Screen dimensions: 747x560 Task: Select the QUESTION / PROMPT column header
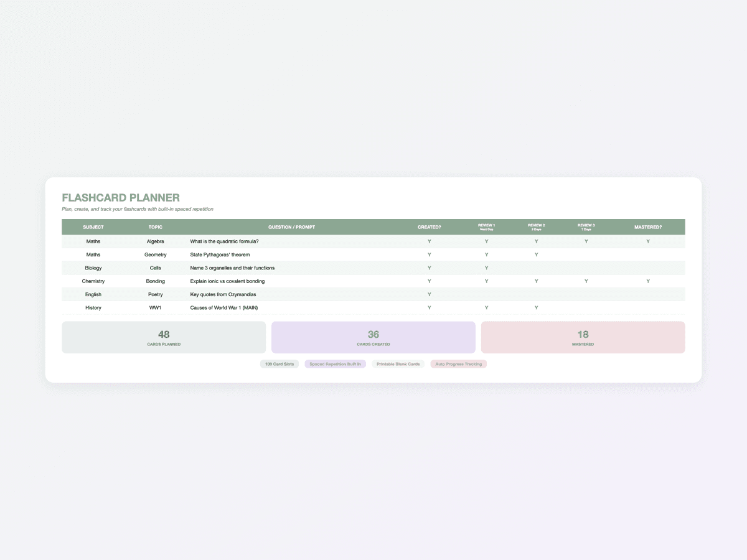[x=291, y=227]
